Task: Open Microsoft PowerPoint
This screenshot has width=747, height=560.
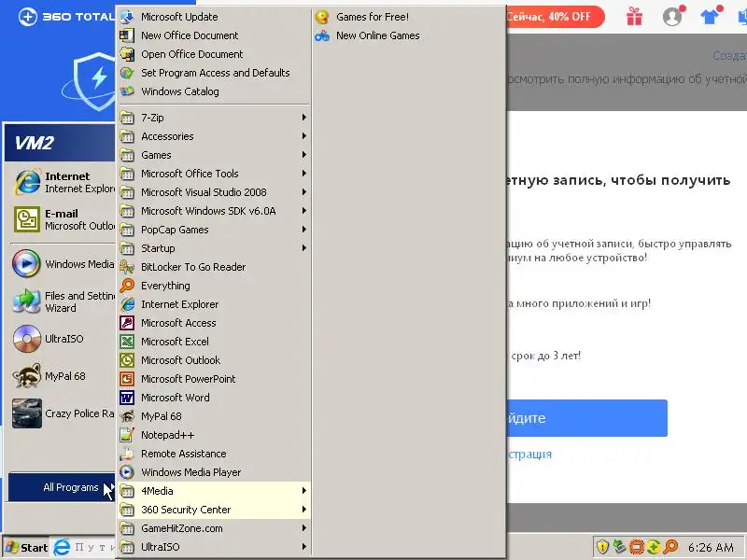Action: 215,379
